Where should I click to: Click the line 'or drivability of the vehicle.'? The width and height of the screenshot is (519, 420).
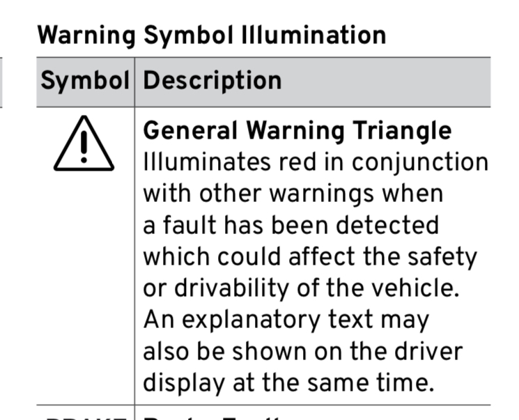[x=301, y=288]
